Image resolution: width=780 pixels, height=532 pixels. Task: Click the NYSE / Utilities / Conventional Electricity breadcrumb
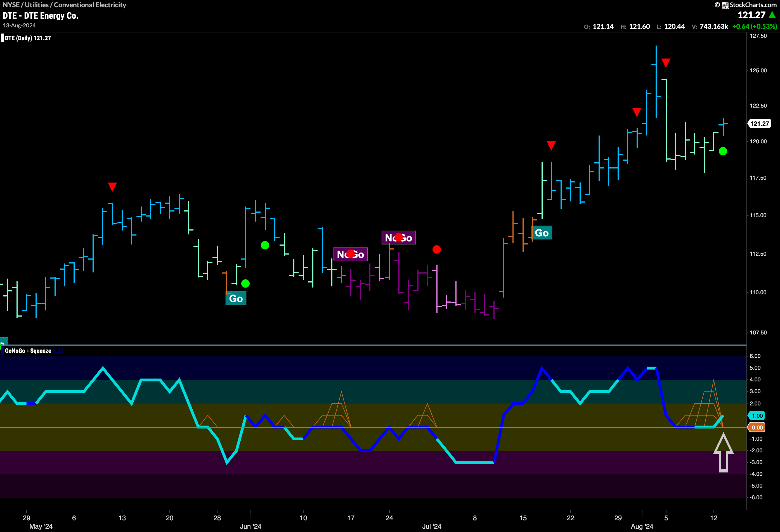[64, 5]
